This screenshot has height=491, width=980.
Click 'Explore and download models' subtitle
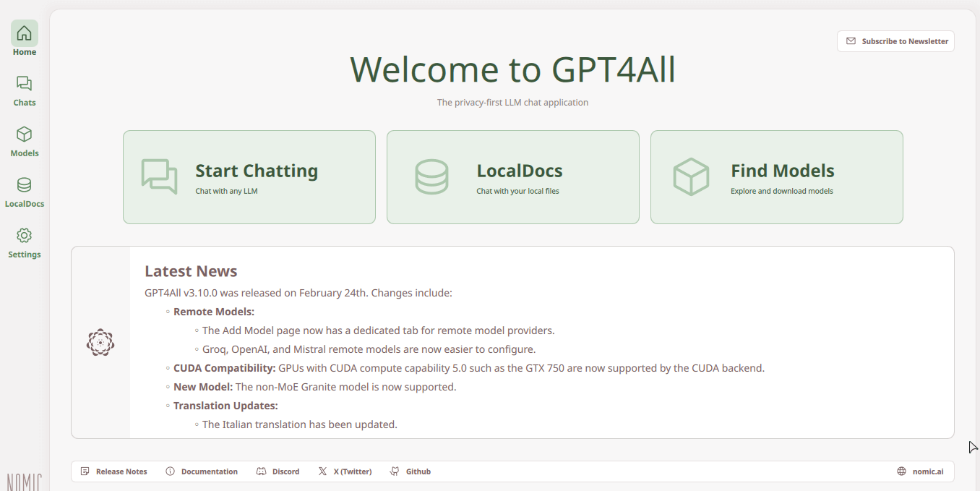(782, 192)
